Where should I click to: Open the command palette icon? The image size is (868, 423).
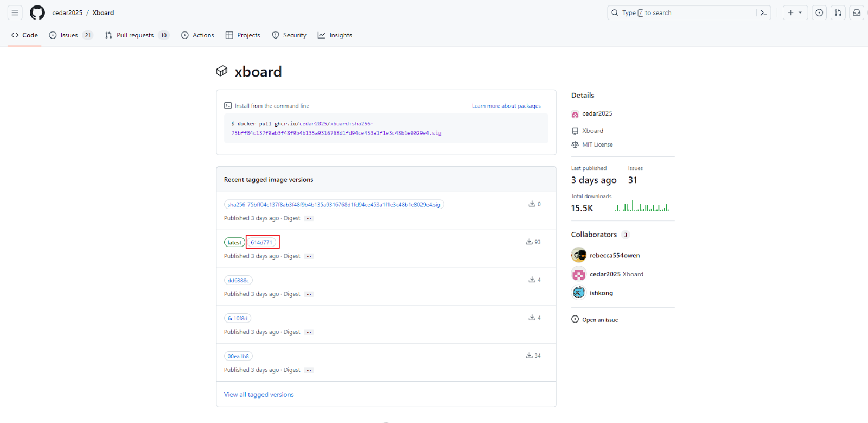[x=763, y=12]
